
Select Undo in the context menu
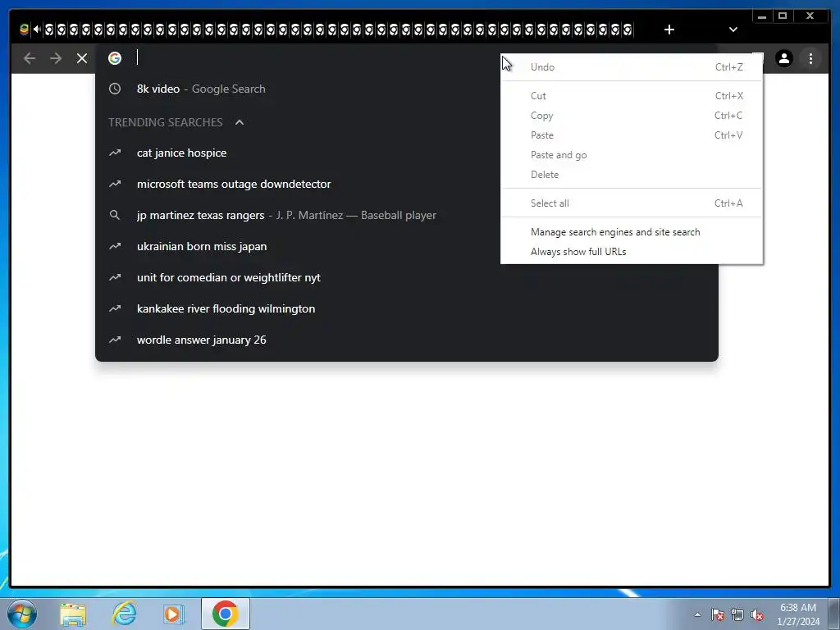point(632,67)
